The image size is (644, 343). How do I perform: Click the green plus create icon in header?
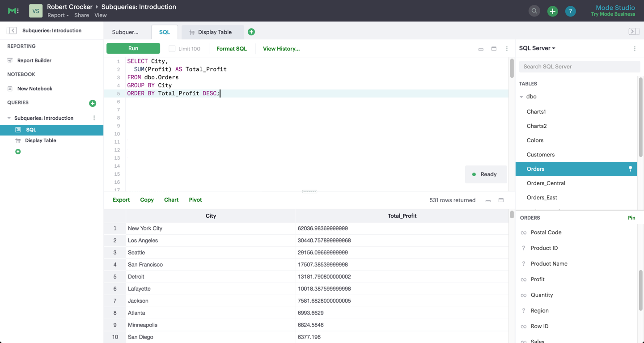coord(552,11)
